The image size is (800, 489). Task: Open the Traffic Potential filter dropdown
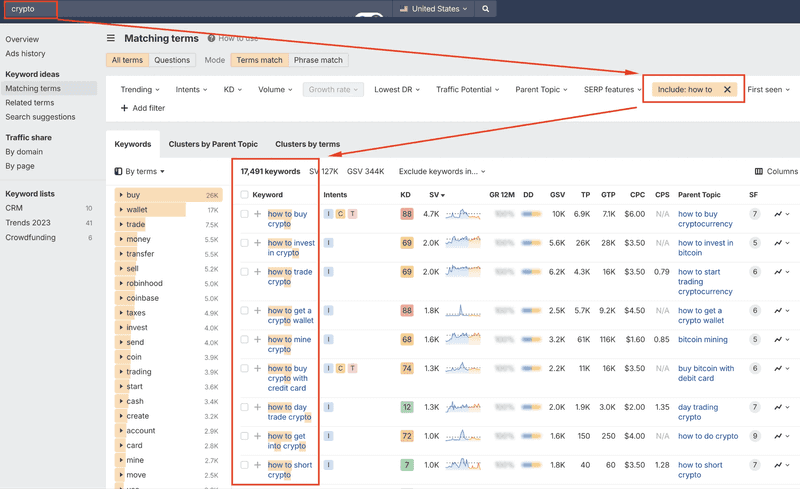coord(467,89)
